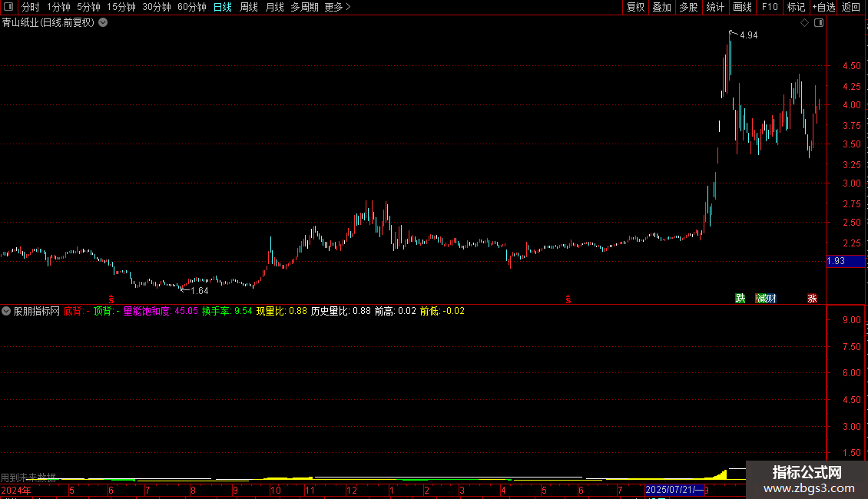The width and height of the screenshot is (868, 499).
Task: Select the 15分钟 period
Action: [121, 7]
